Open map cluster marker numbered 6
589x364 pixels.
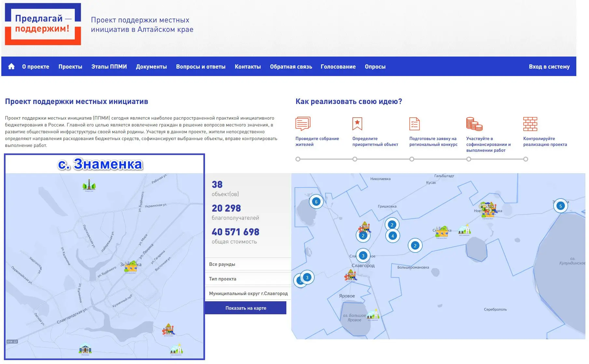(x=316, y=202)
